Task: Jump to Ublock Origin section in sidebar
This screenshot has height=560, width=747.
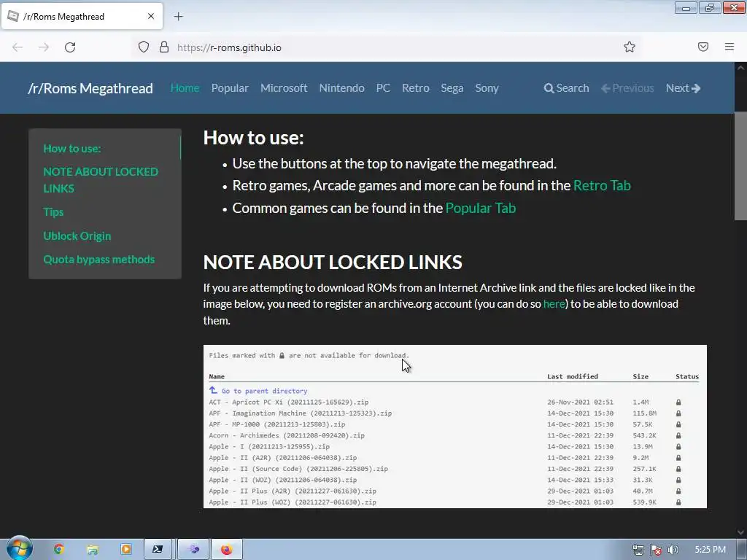Action: coord(77,236)
